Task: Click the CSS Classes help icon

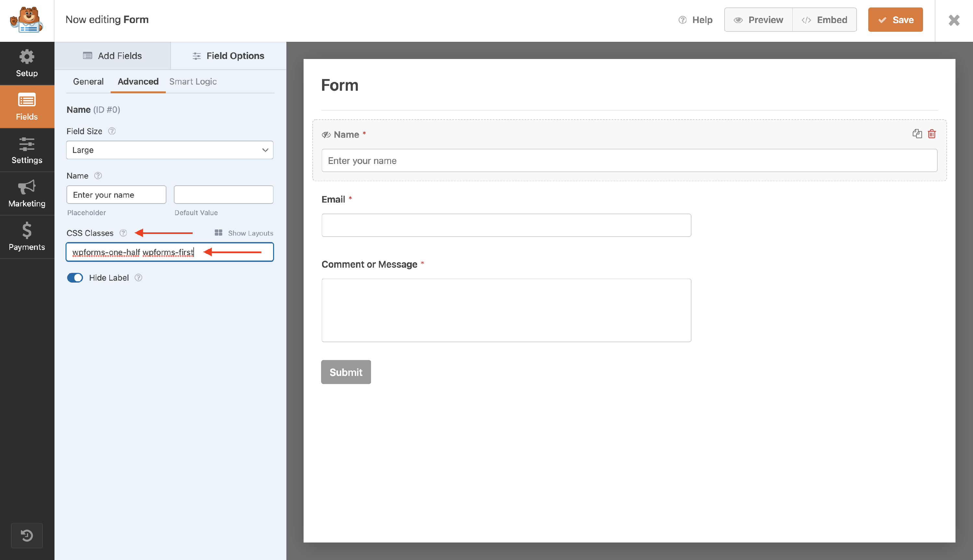Action: pos(123,233)
